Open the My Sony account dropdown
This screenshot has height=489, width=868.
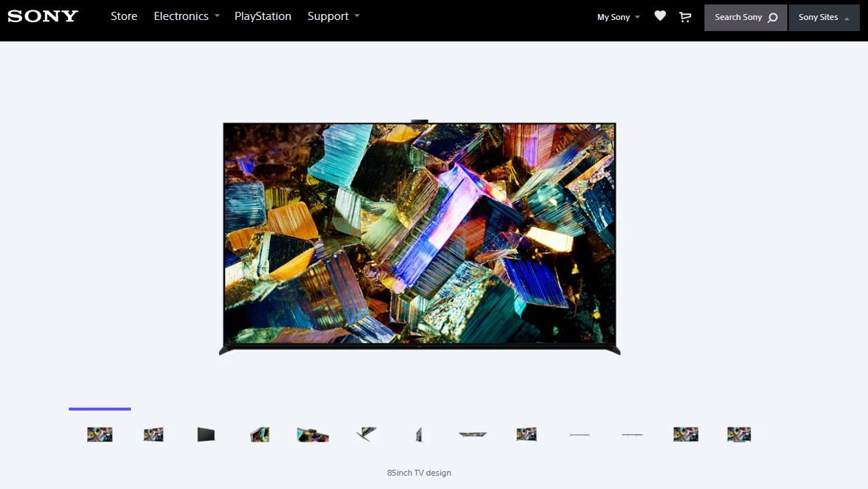pyautogui.click(x=619, y=17)
